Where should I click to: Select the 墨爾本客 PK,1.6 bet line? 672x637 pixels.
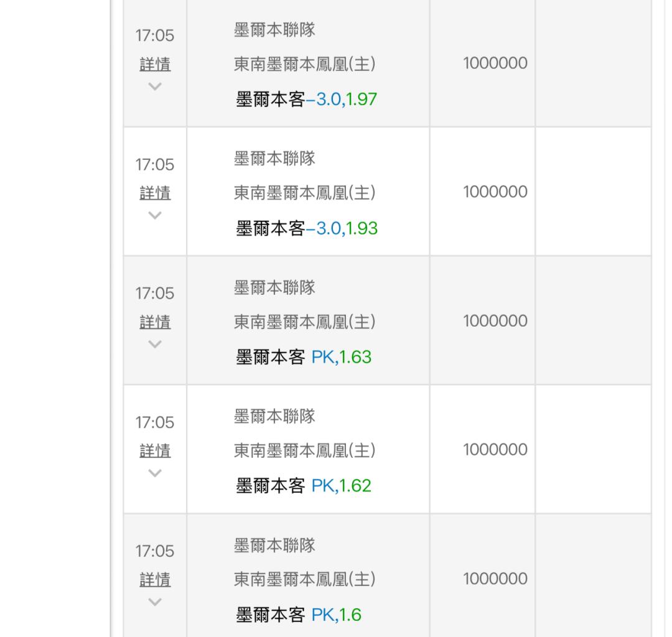coord(298,615)
